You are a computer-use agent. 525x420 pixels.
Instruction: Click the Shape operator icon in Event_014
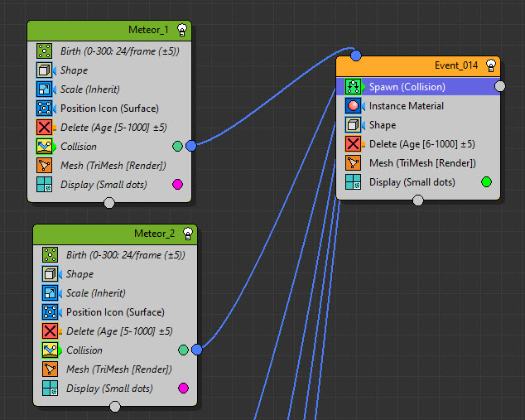354,125
